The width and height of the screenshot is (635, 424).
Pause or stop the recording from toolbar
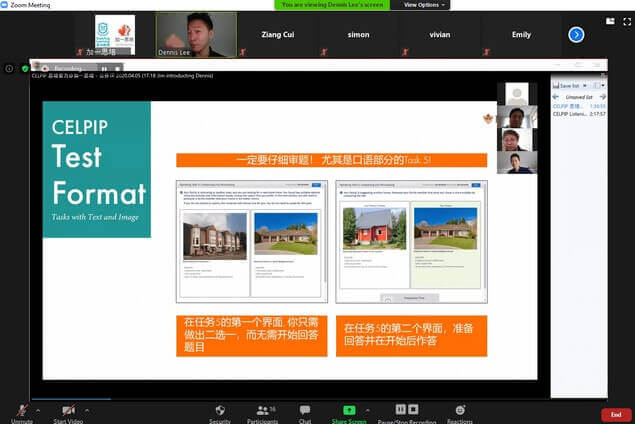407,410
